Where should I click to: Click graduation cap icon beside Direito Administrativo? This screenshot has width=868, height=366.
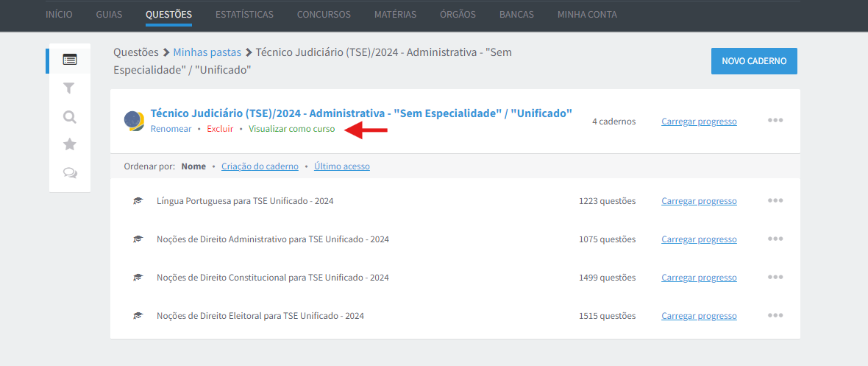pyautogui.click(x=138, y=239)
